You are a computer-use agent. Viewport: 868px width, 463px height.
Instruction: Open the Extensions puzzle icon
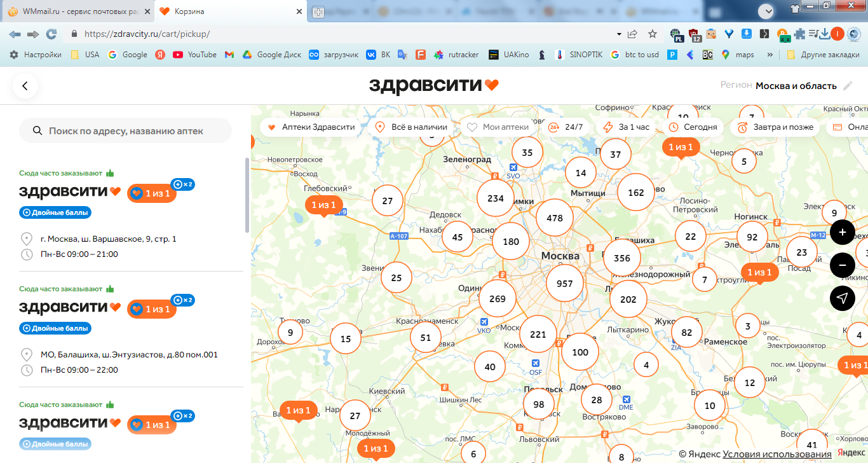click(799, 34)
